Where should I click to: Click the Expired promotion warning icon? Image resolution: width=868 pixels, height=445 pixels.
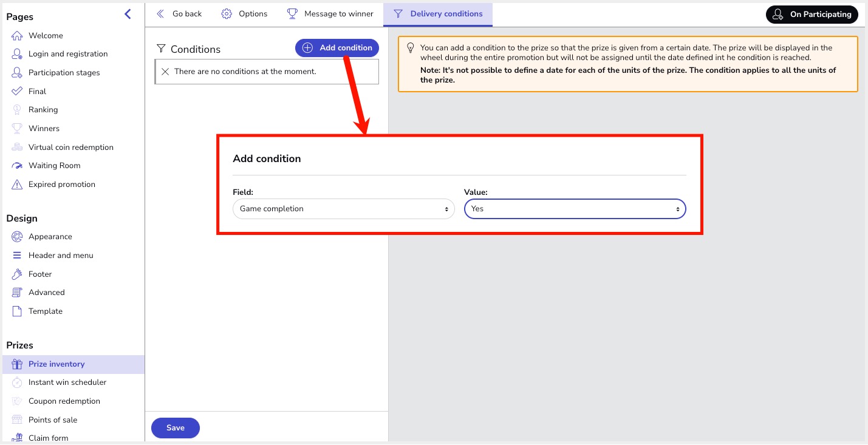(x=17, y=185)
